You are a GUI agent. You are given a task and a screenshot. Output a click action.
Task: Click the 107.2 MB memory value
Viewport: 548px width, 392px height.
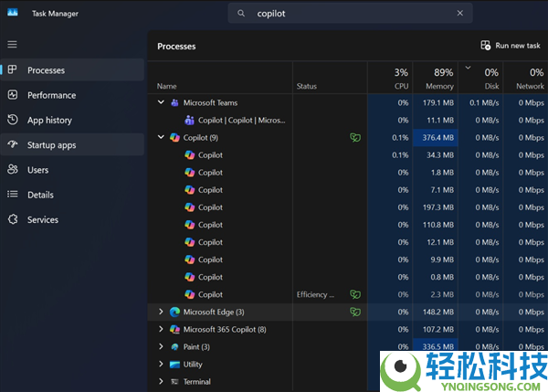click(437, 329)
